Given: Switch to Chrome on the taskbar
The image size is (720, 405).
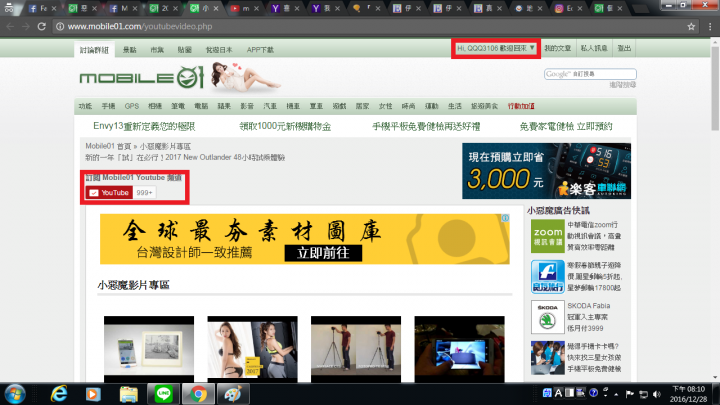Looking at the screenshot, I should tap(198, 394).
